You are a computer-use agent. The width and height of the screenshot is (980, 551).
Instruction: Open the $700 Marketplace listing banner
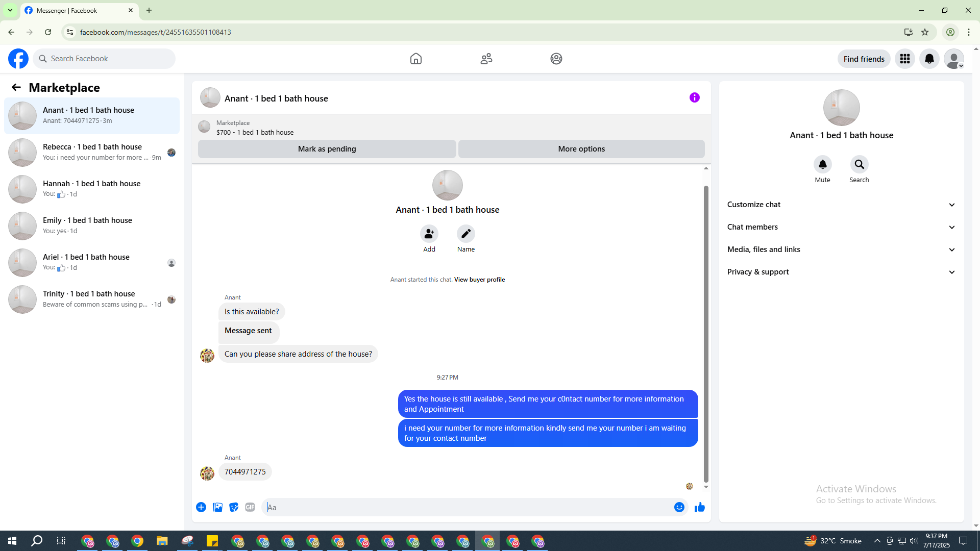[x=451, y=127]
